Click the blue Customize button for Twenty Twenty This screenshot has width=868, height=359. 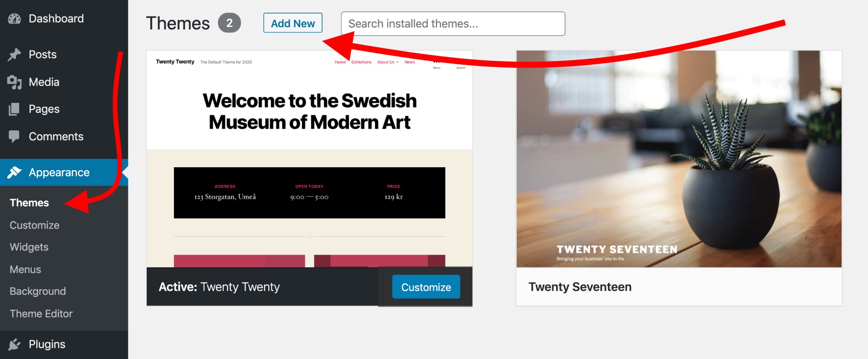coord(426,287)
